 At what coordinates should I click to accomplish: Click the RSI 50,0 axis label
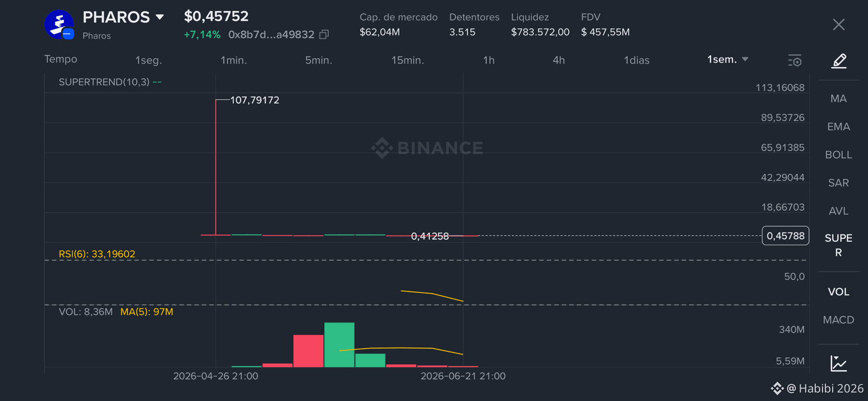(794, 277)
